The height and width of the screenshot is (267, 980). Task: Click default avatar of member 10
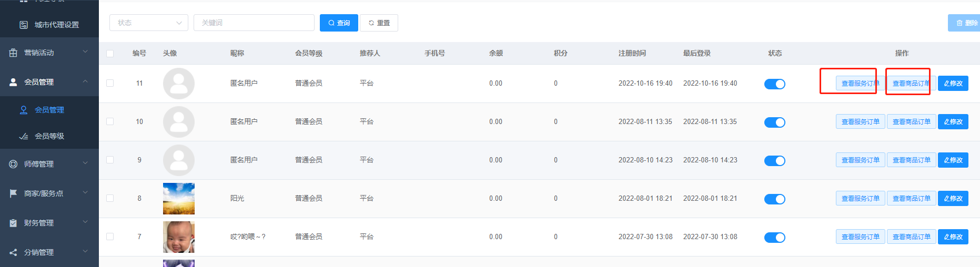click(179, 122)
